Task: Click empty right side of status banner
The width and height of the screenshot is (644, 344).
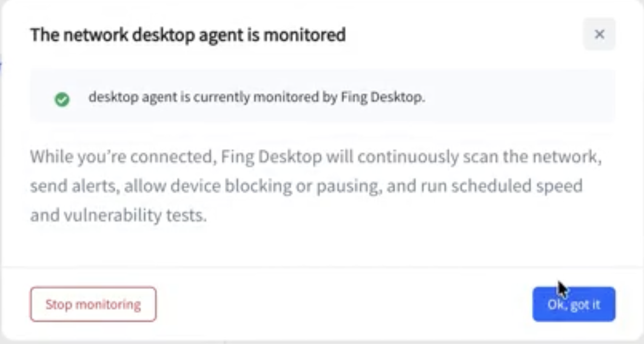Action: 522,98
